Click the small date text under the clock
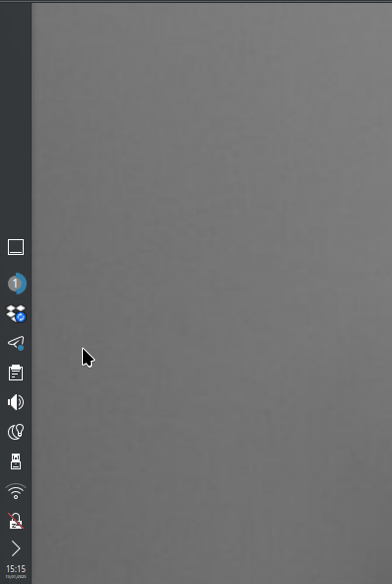The width and height of the screenshot is (392, 584). [16, 576]
